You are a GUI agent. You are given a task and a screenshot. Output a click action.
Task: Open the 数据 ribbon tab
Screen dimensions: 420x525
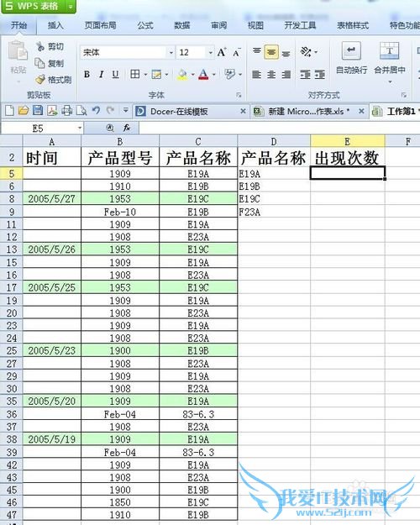click(182, 25)
